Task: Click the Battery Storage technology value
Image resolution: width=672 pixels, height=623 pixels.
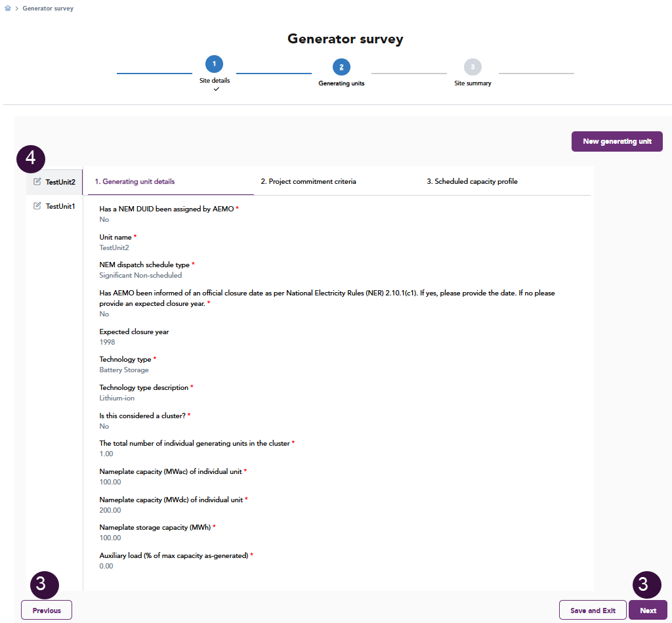Action: pyautogui.click(x=124, y=370)
